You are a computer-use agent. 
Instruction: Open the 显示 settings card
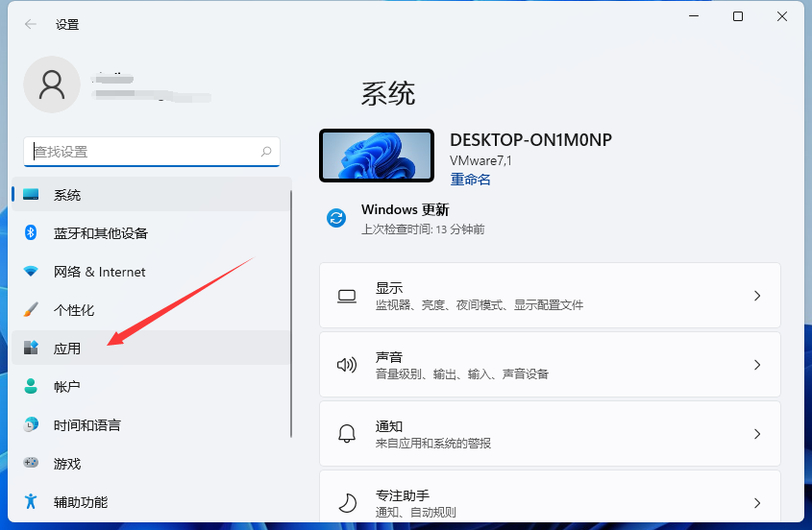click(550, 295)
